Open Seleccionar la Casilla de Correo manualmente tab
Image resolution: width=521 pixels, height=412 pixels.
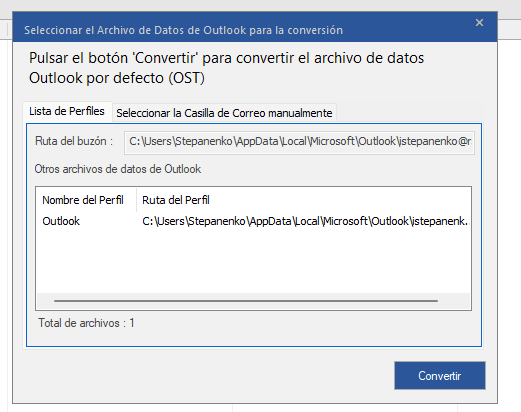tap(224, 113)
